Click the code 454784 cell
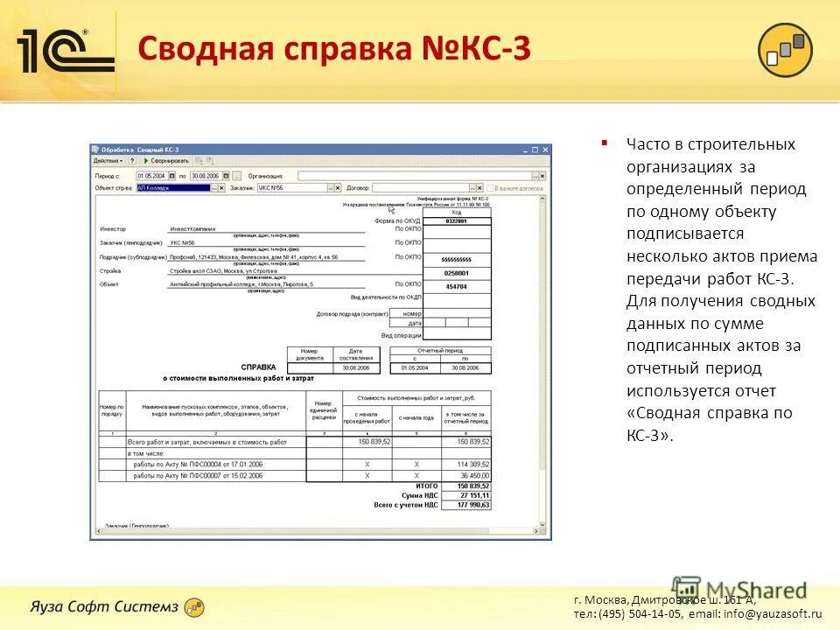Screen dimensions: 840x630 tap(457, 287)
